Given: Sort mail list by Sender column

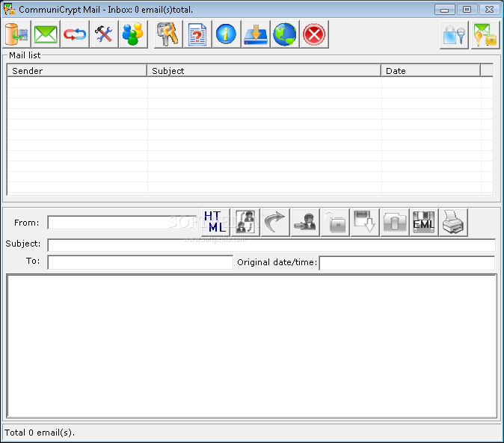Looking at the screenshot, I should pyautogui.click(x=77, y=71).
